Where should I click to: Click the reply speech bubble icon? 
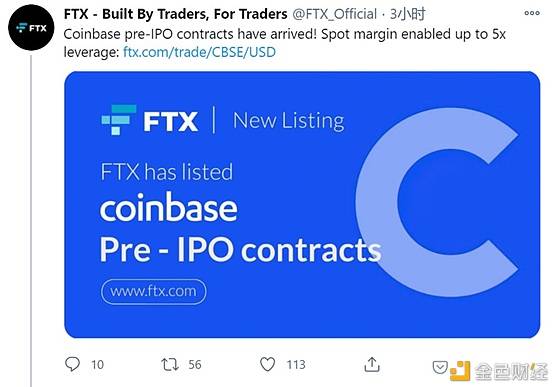(72, 364)
